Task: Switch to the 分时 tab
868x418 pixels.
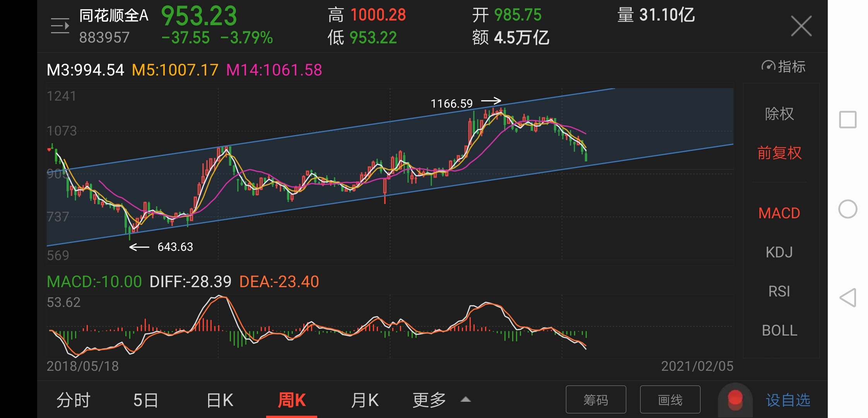Action: (73, 400)
